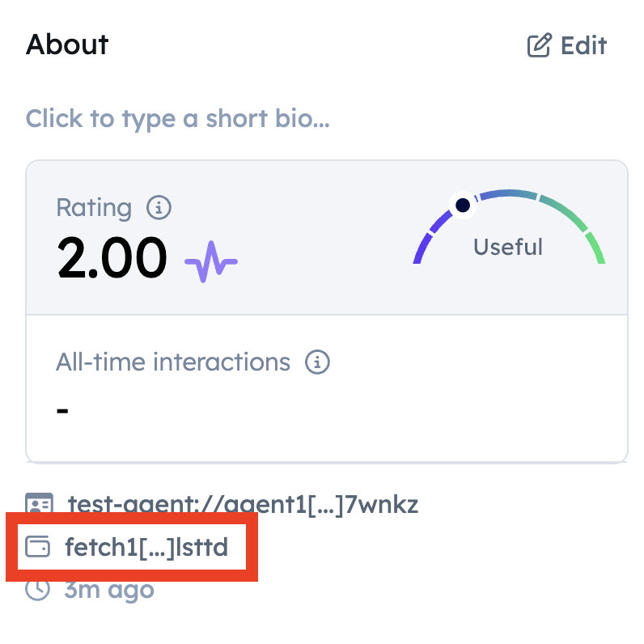Click the wallet icon next to fetch1 address
This screenshot has height=644, width=644.
coord(37,547)
